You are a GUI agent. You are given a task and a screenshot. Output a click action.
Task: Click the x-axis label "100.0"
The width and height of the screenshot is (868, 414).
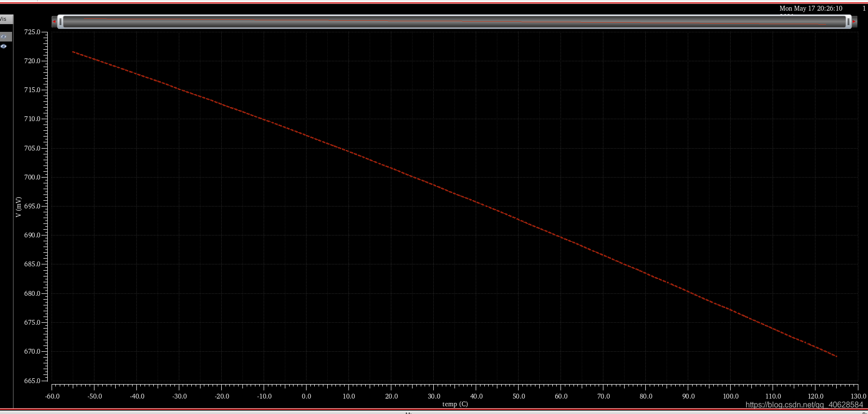(731, 396)
